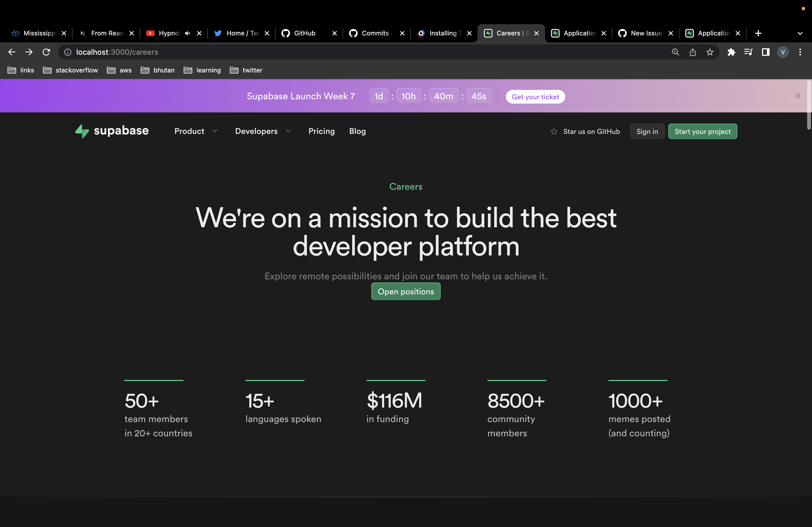The height and width of the screenshot is (527, 812).
Task: Open the share icon in the toolbar
Action: (693, 52)
